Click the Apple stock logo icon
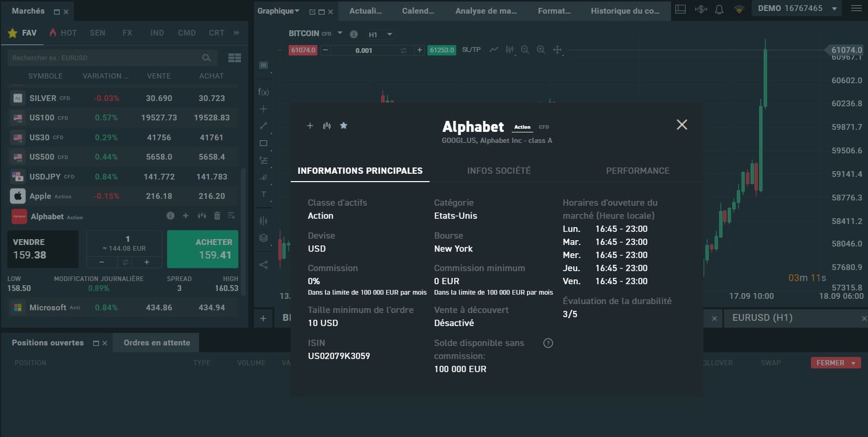Viewport: 868px width, 437px height. (x=18, y=196)
